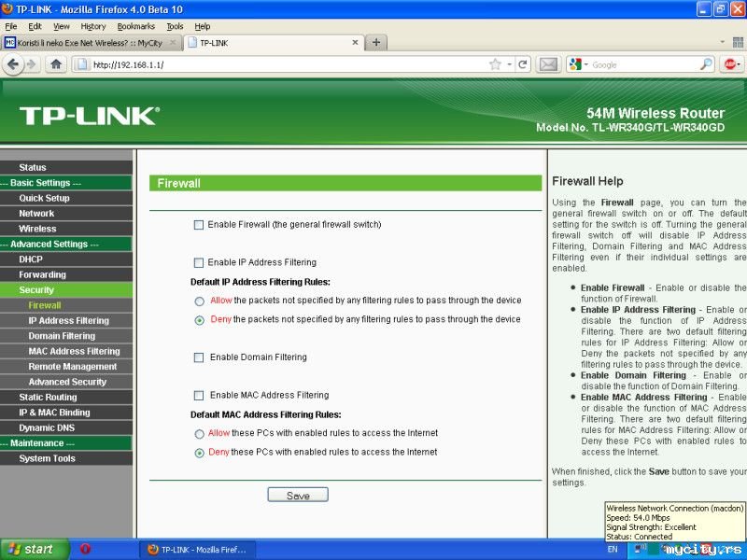
Task: Open IP Address Filtering submenu item
Action: pos(66,320)
